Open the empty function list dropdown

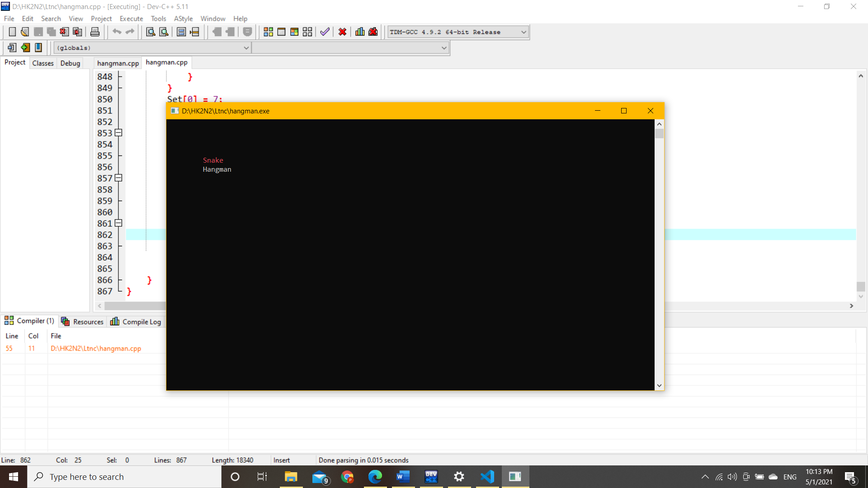(x=443, y=48)
